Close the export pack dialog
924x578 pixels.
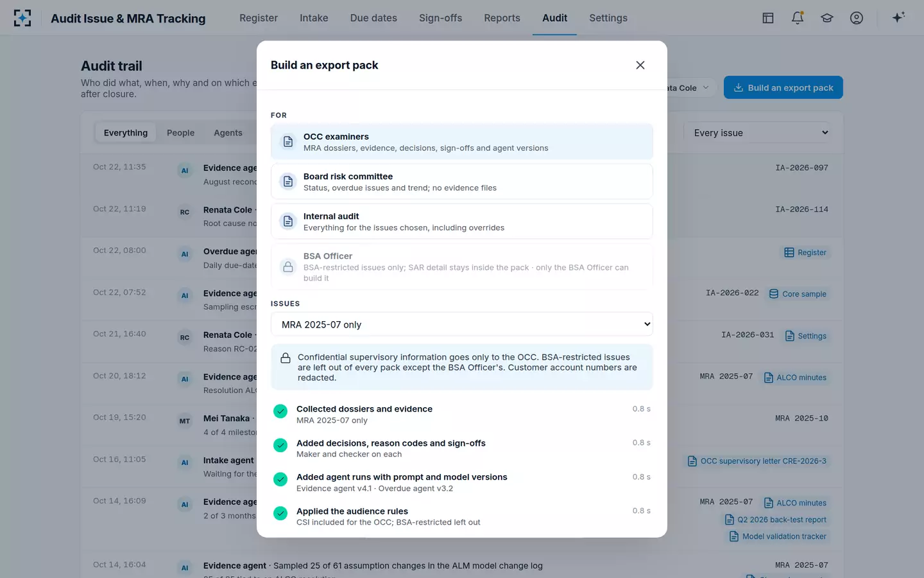pyautogui.click(x=640, y=65)
